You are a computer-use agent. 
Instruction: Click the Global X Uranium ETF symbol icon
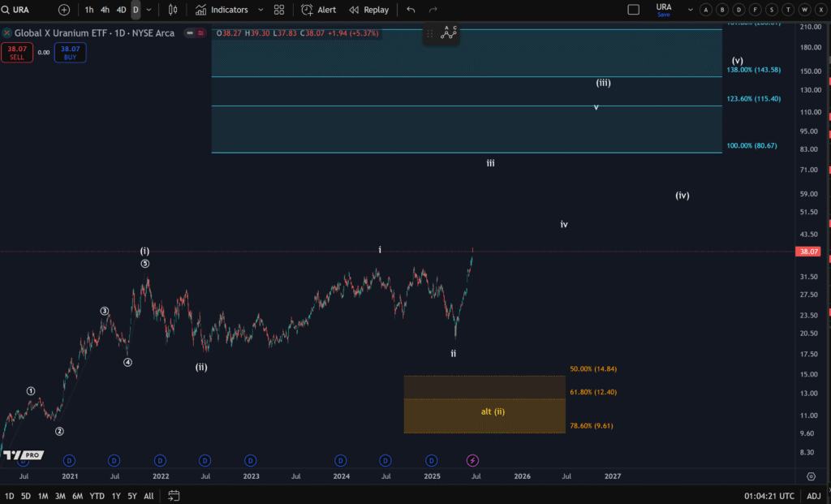[x=6, y=32]
